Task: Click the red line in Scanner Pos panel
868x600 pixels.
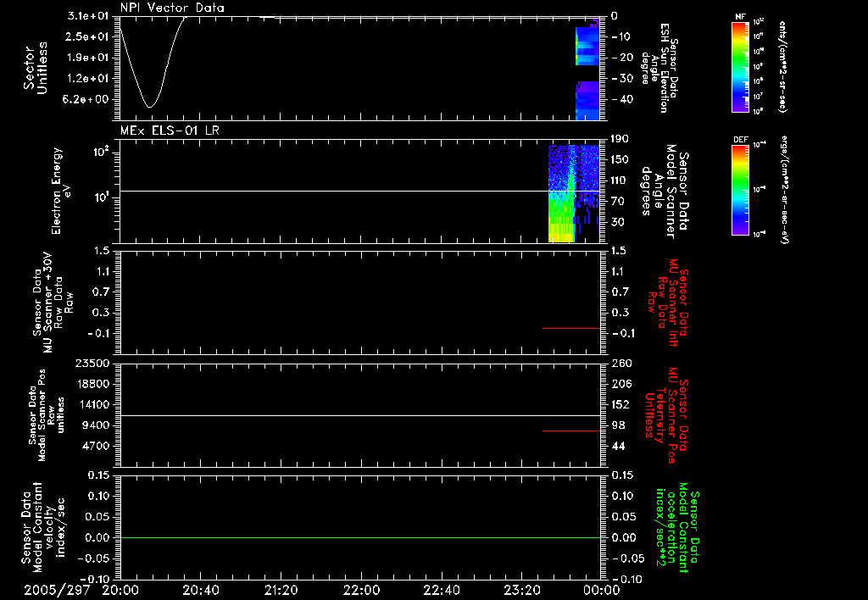Action: tap(571, 431)
